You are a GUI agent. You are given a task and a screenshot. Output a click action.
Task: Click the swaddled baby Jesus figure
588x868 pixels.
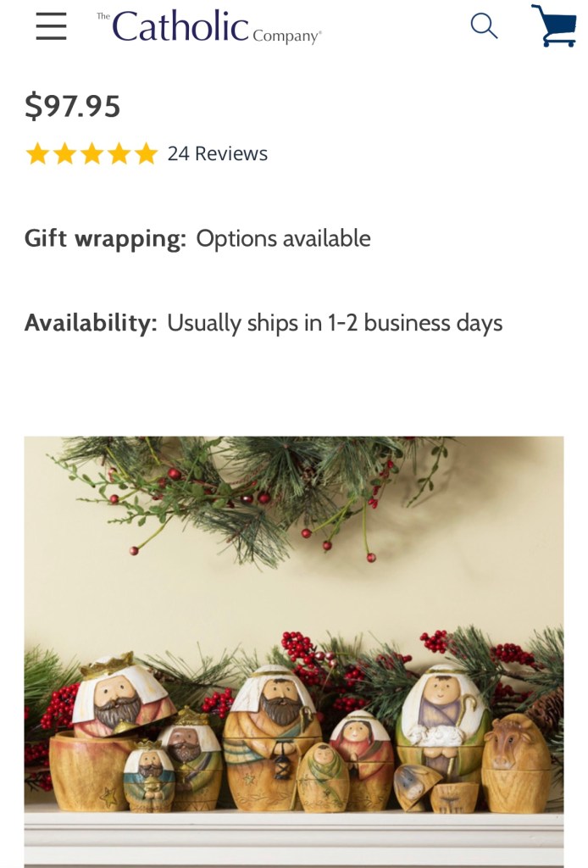323,776
